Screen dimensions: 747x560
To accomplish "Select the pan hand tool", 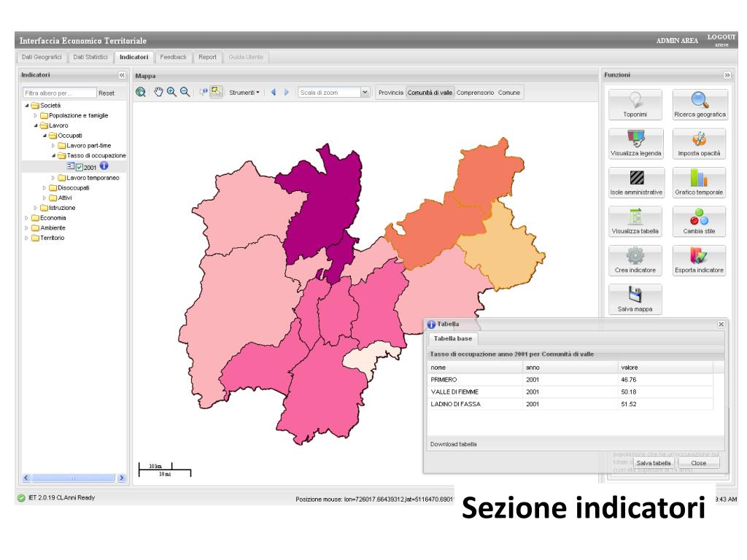I will point(158,93).
